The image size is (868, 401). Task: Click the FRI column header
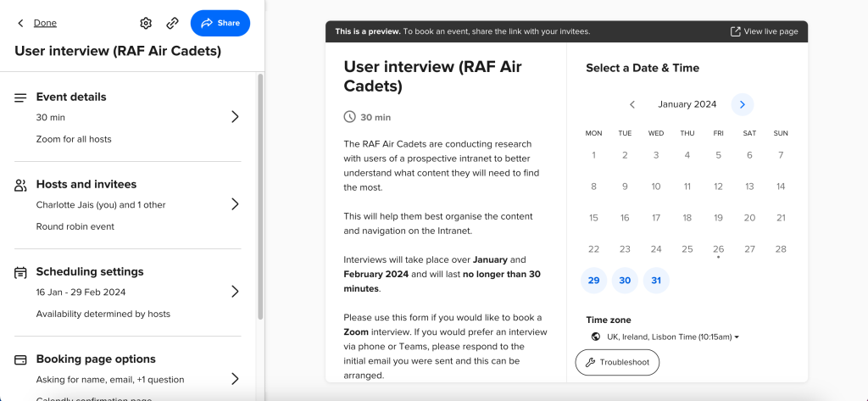[718, 133]
